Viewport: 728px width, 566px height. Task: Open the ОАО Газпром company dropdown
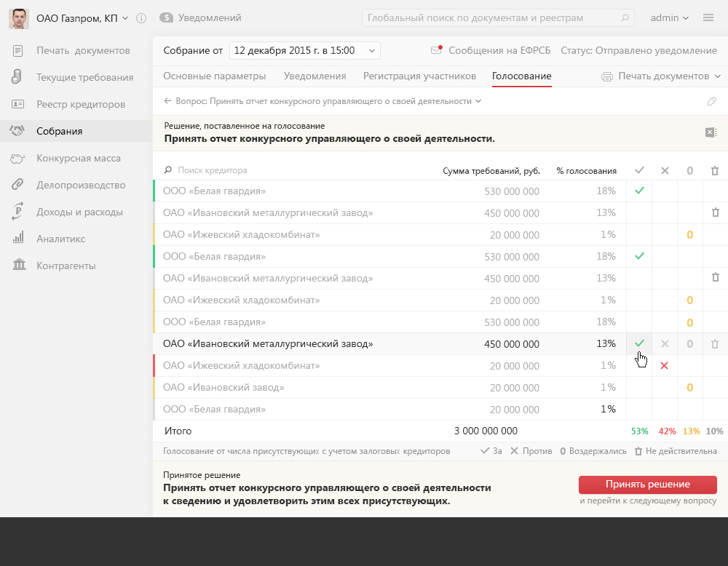82,17
